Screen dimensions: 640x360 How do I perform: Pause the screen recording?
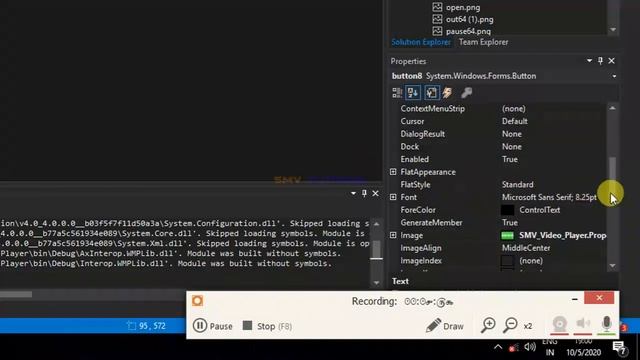tap(213, 326)
